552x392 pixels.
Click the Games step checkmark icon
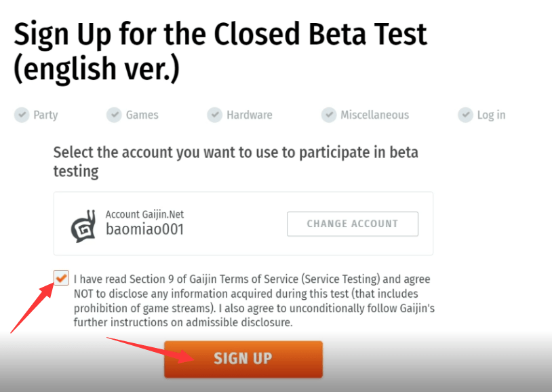coord(114,115)
